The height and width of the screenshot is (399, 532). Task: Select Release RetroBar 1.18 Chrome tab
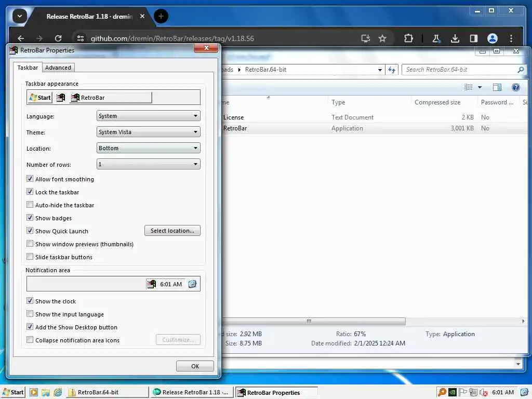[x=89, y=16]
